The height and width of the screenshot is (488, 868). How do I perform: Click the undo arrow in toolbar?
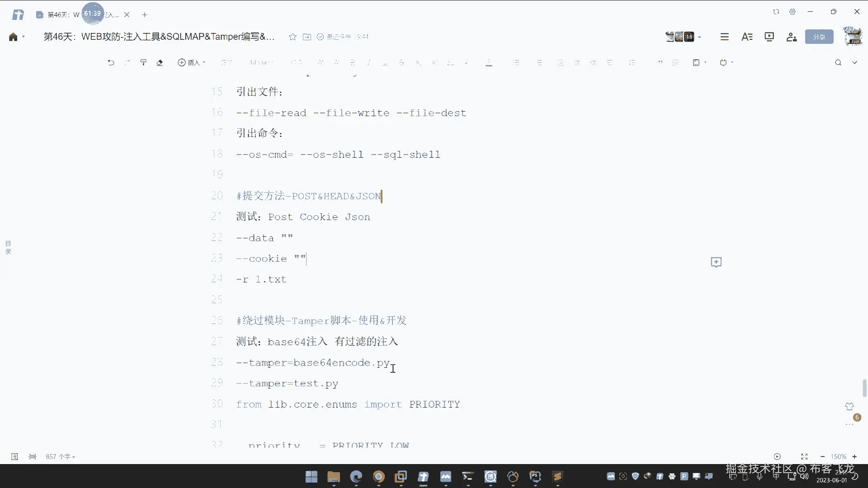click(111, 63)
